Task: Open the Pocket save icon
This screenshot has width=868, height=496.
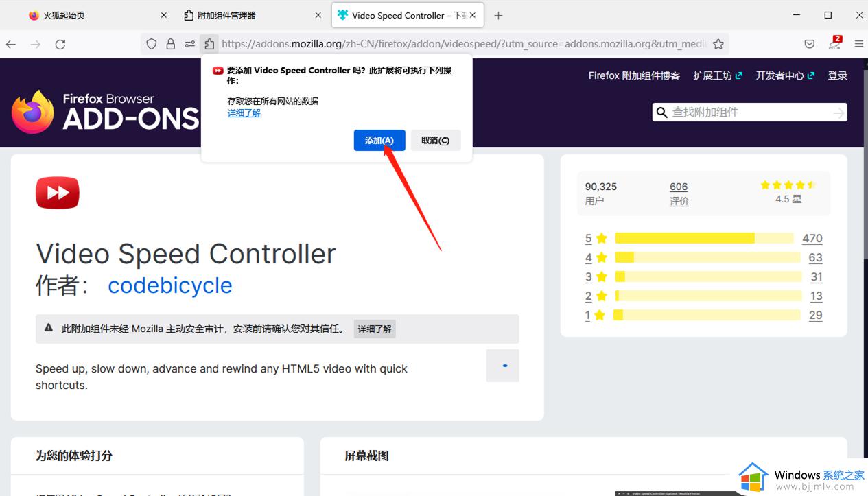Action: tap(810, 44)
